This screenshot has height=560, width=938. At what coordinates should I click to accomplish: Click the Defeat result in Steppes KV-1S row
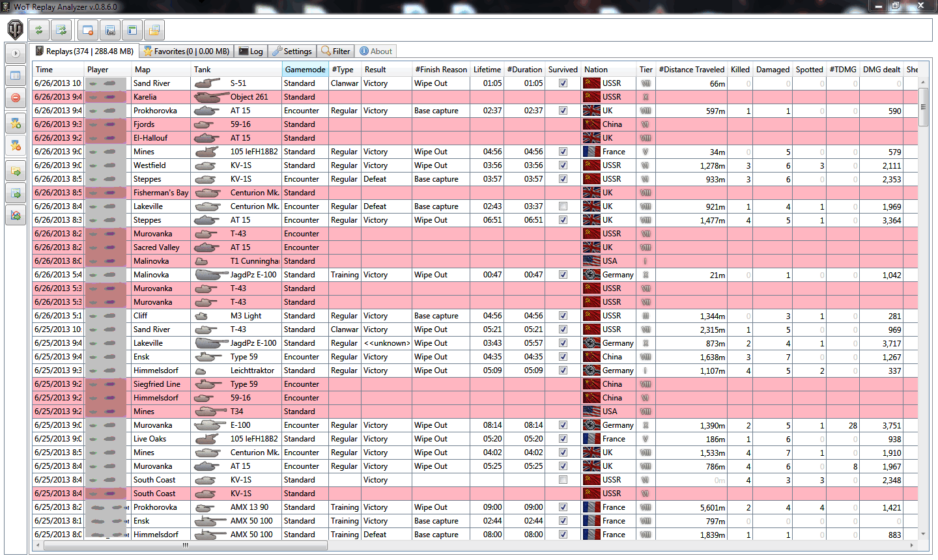[387, 179]
